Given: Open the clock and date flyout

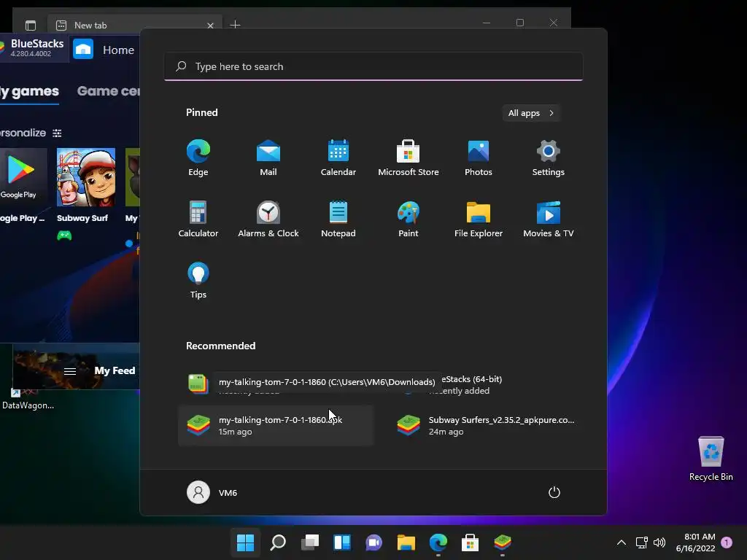Looking at the screenshot, I should (x=695, y=542).
